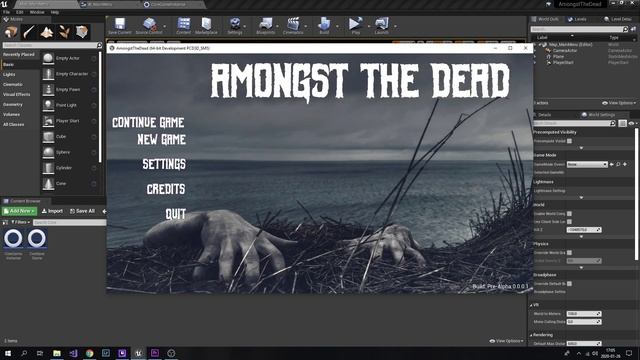640x360 pixels.
Task: Click the Empty Actor icon
Action: (48, 58)
